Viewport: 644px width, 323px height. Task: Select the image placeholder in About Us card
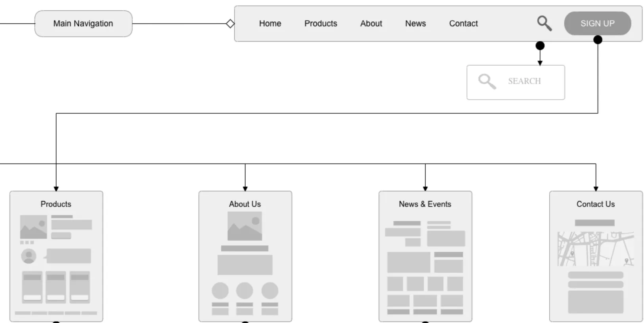245,226
